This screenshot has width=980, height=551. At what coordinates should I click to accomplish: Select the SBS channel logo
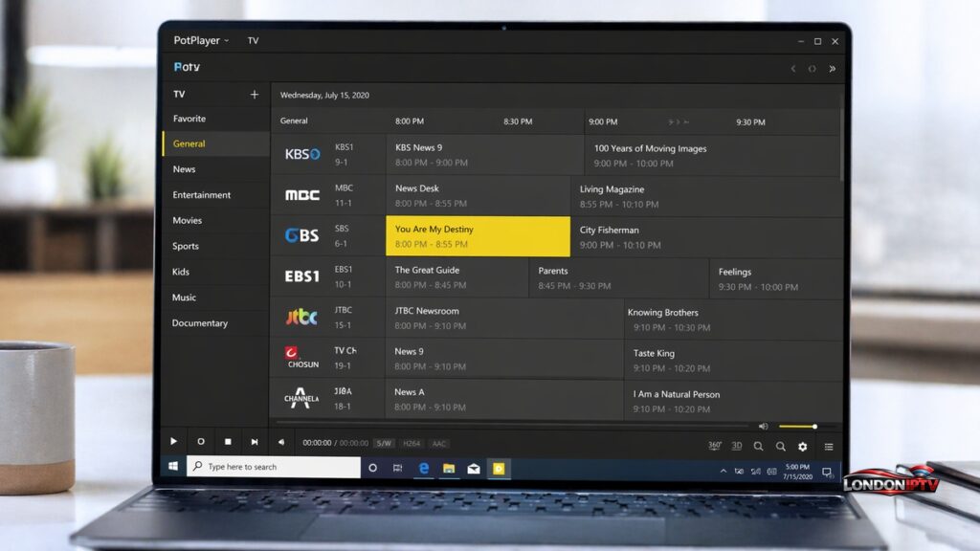(301, 235)
